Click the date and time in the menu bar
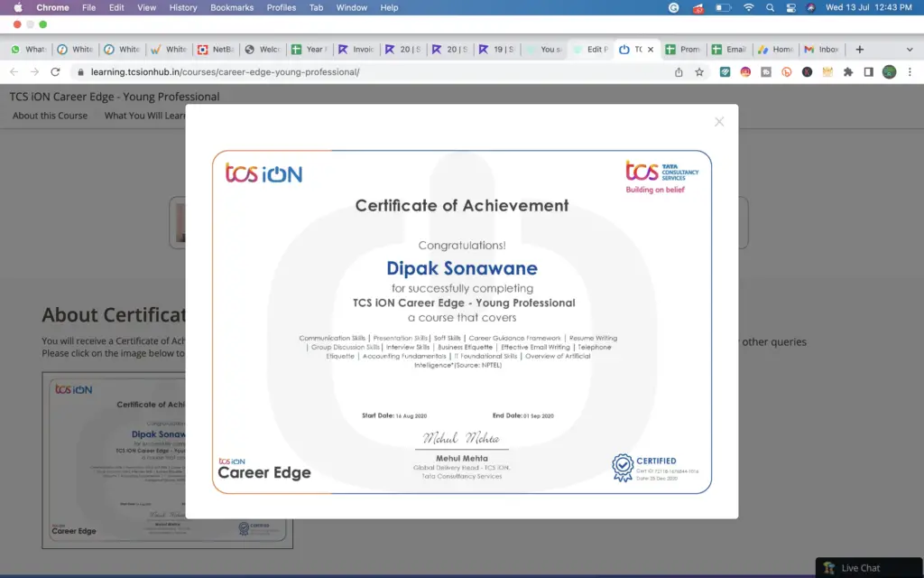 point(869,7)
